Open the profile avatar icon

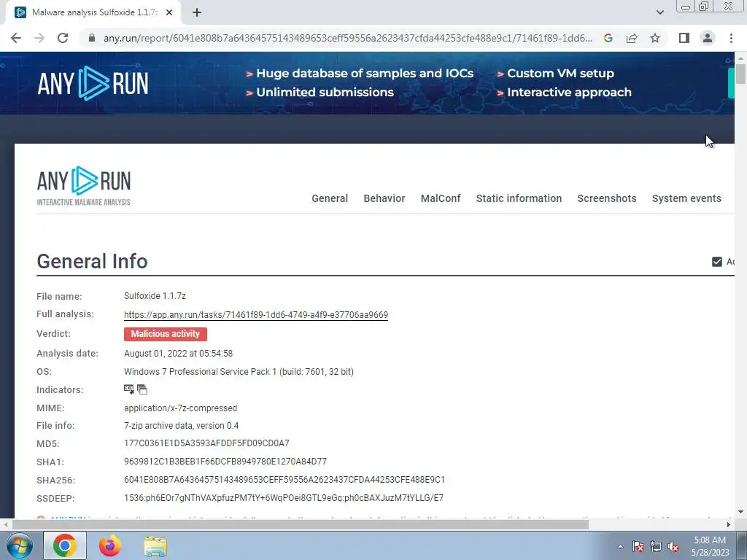708,38
